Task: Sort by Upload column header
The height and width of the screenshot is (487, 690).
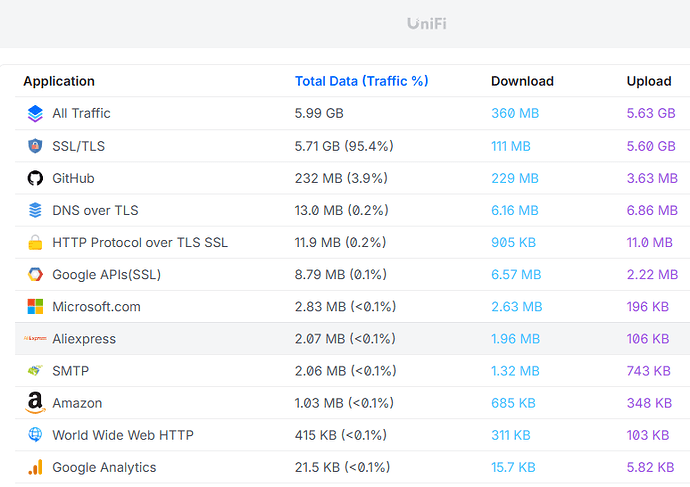Action: (649, 81)
